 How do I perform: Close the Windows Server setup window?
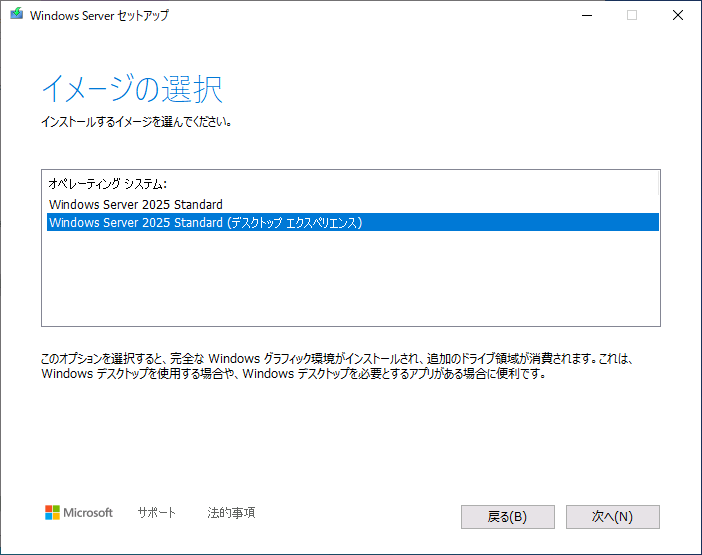(678, 15)
